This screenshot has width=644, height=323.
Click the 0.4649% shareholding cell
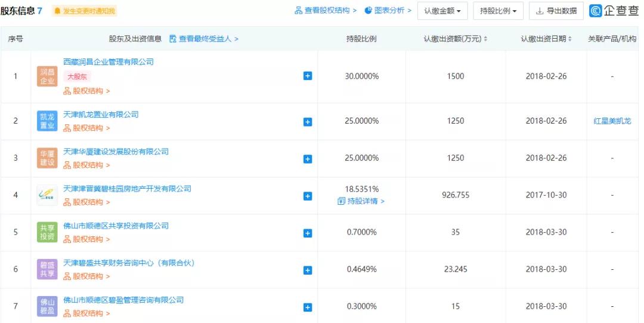point(361,269)
